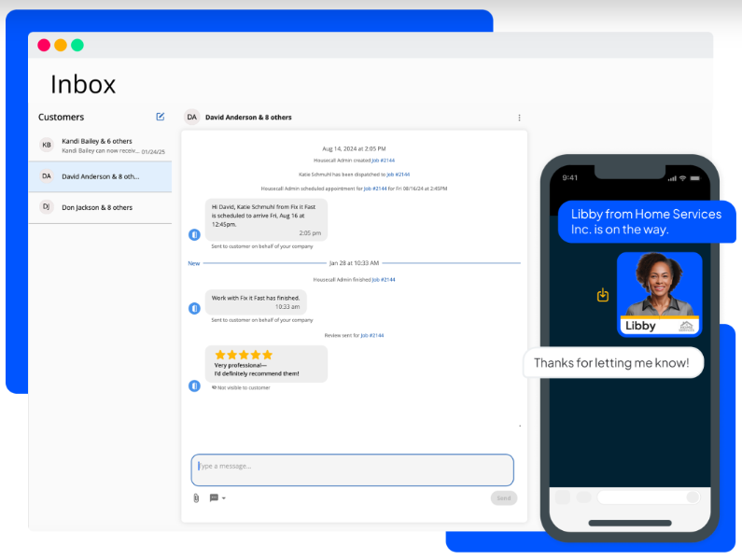This screenshot has height=560, width=742.
Task: Click the Send button
Action: pos(503,498)
